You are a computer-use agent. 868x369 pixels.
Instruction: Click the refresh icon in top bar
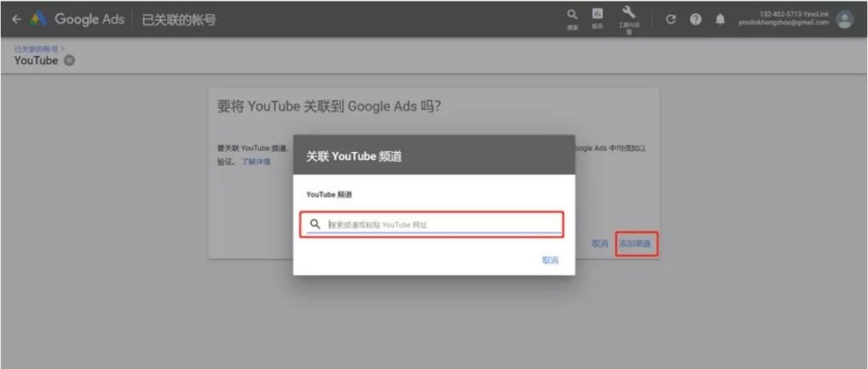(x=671, y=19)
